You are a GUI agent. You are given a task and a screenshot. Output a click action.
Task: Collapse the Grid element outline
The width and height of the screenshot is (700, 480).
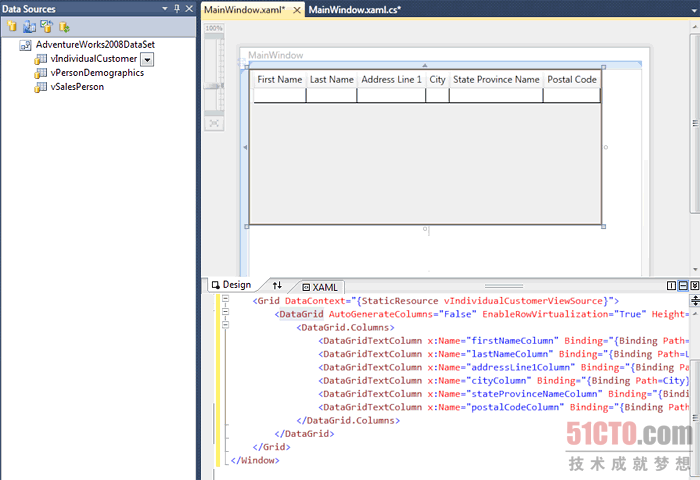[225, 298]
